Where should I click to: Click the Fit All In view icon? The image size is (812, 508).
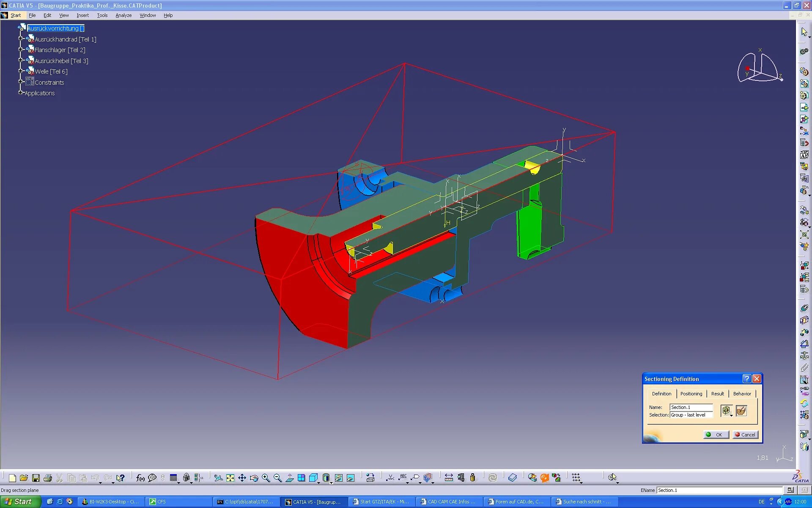click(230, 478)
